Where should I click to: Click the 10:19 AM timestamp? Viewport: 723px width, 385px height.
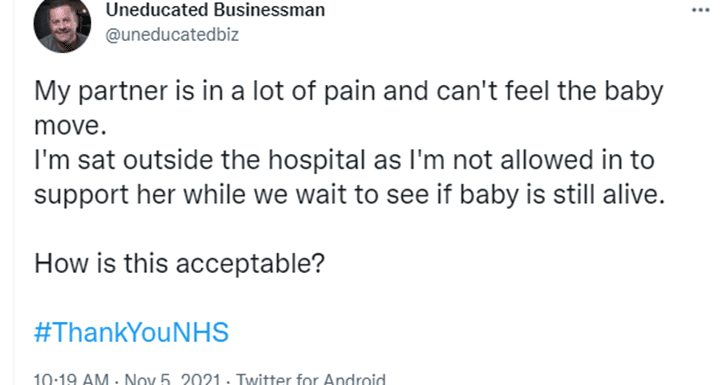click(x=71, y=380)
